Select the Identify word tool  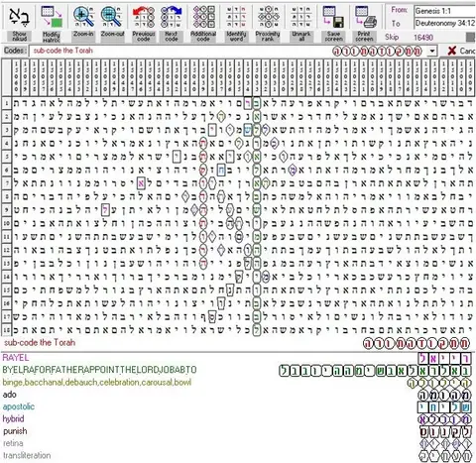[236, 17]
